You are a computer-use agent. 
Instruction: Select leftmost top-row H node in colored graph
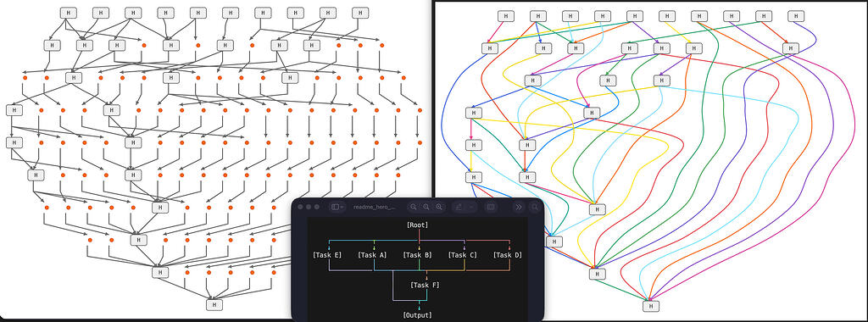(505, 16)
